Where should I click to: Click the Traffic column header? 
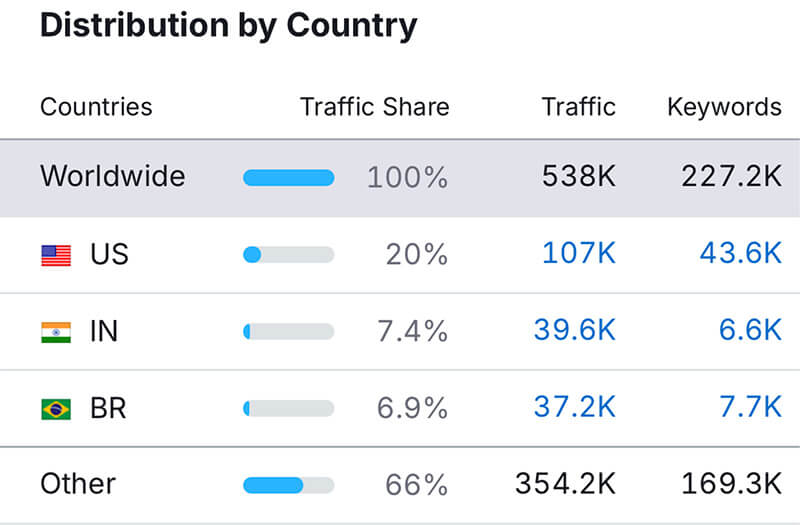click(x=578, y=107)
